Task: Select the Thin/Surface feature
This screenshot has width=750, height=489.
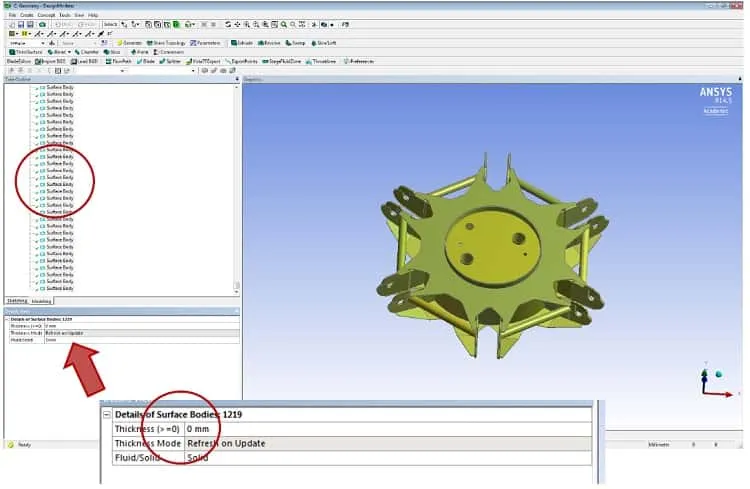Action: (x=26, y=52)
